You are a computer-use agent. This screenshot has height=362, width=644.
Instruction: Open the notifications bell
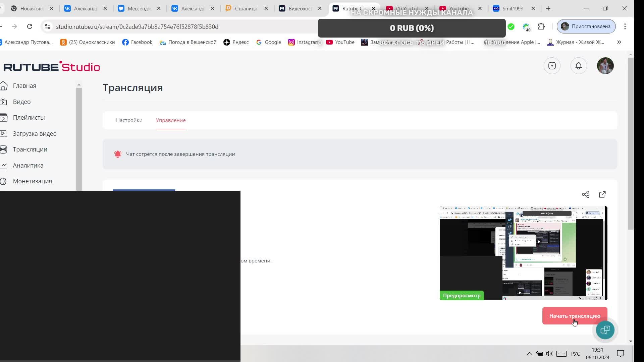coord(579,66)
